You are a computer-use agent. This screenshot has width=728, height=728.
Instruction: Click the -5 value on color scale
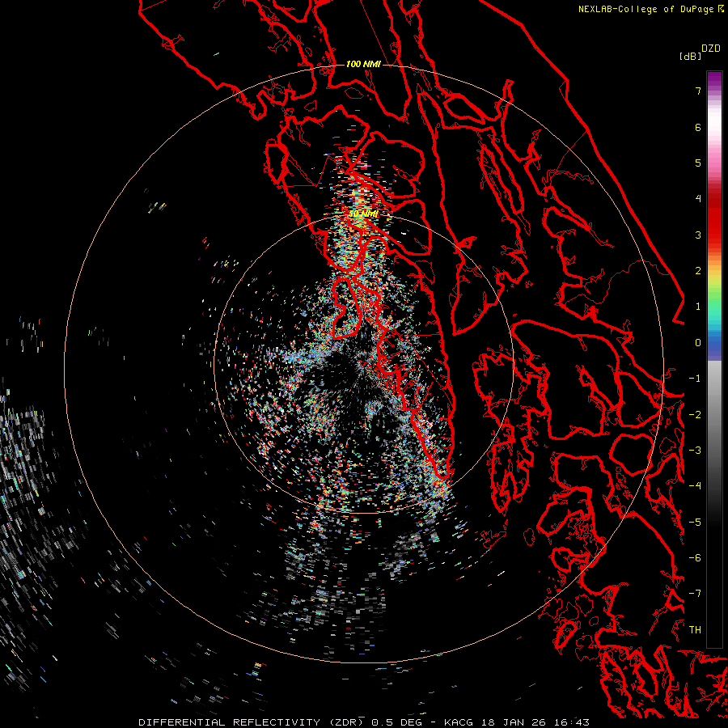click(695, 522)
